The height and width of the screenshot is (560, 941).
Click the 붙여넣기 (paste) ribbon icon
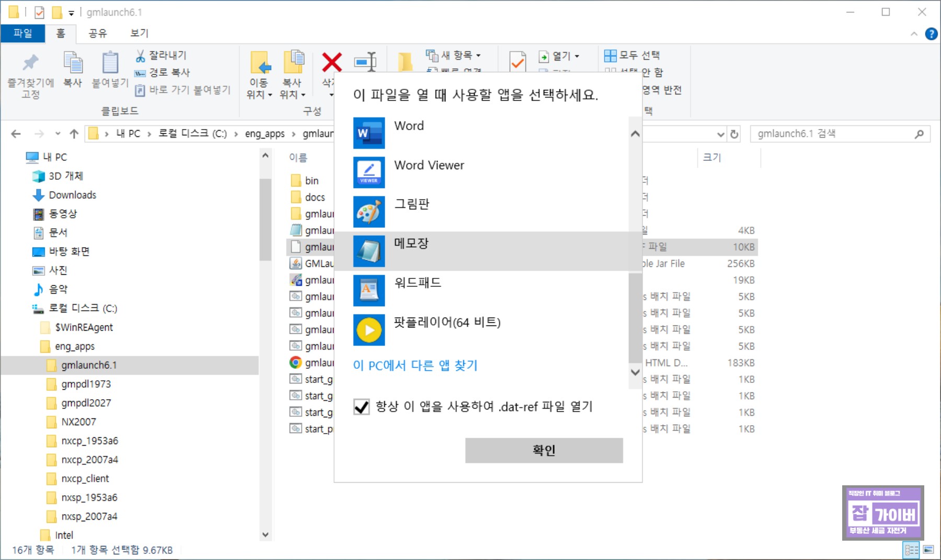110,63
